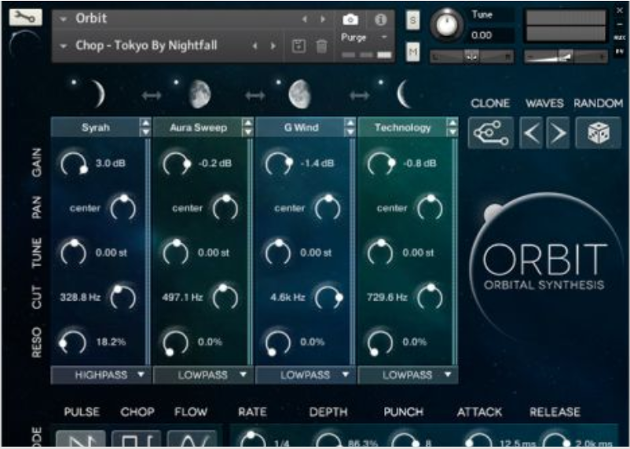This screenshot has width=630, height=449.
Task: Open the instrument info icon
Action: coord(380,19)
